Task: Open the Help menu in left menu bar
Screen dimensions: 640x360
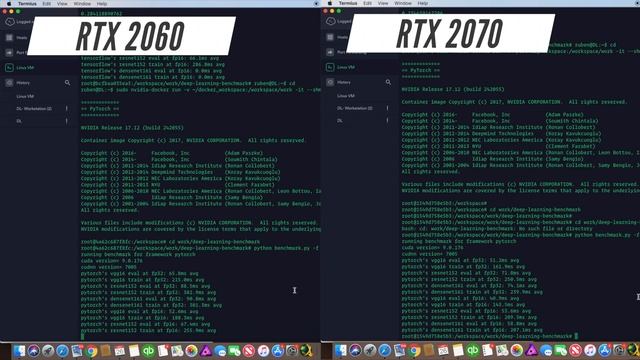Action: coord(102,4)
